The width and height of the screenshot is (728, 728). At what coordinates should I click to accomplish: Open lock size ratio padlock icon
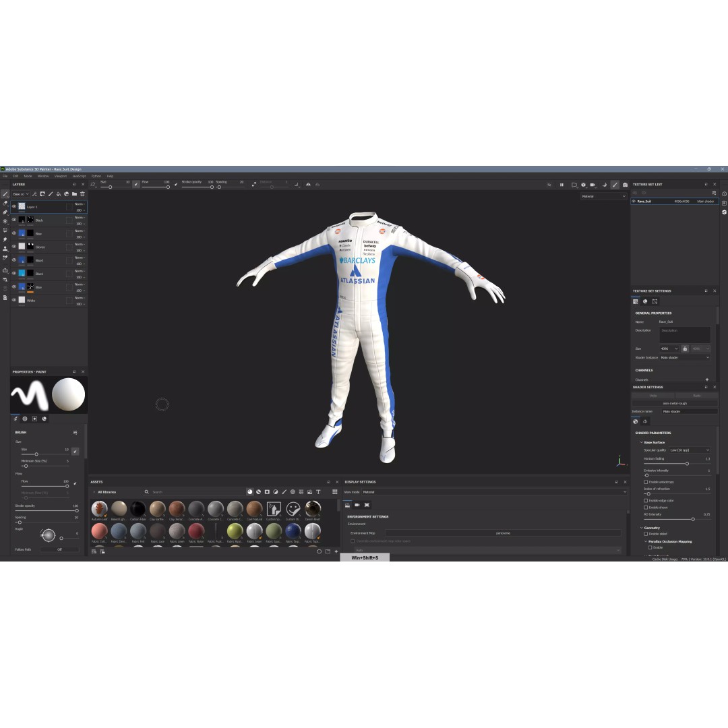tap(685, 348)
